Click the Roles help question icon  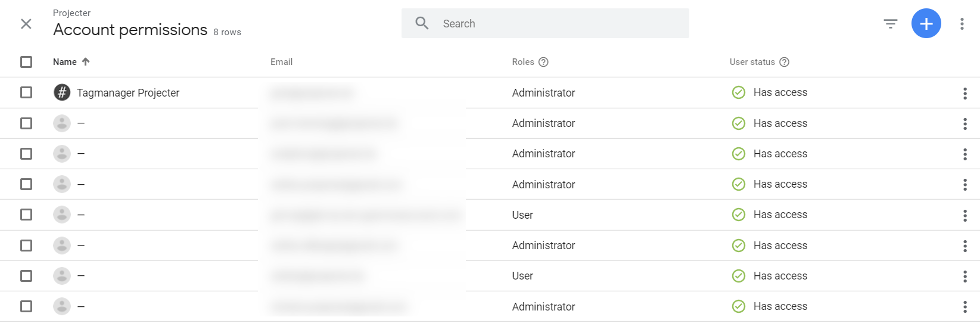pos(543,62)
